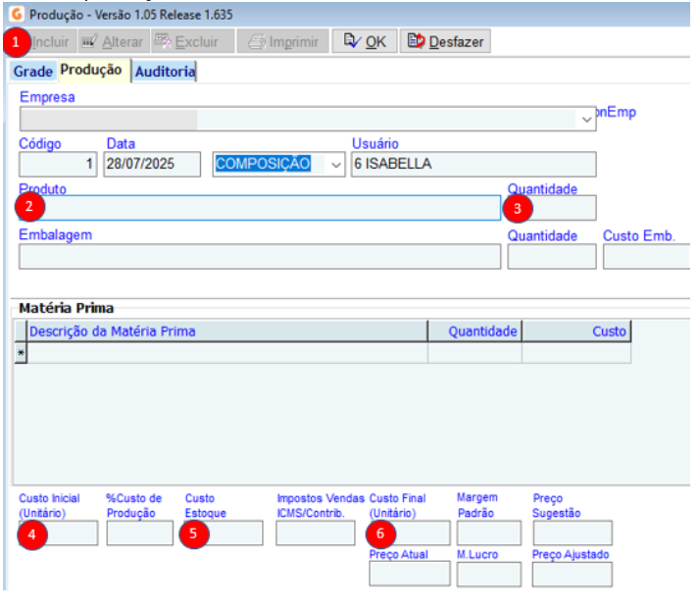Expand the Empresa dropdown
The width and height of the screenshot is (700, 610).
[586, 120]
